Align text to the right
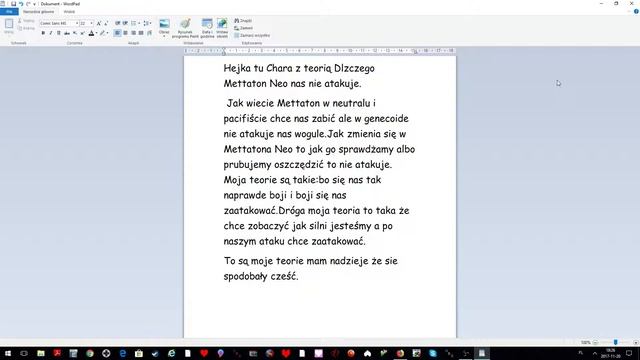Viewport: 640px width, 360px height. pyautogui.click(x=133, y=33)
